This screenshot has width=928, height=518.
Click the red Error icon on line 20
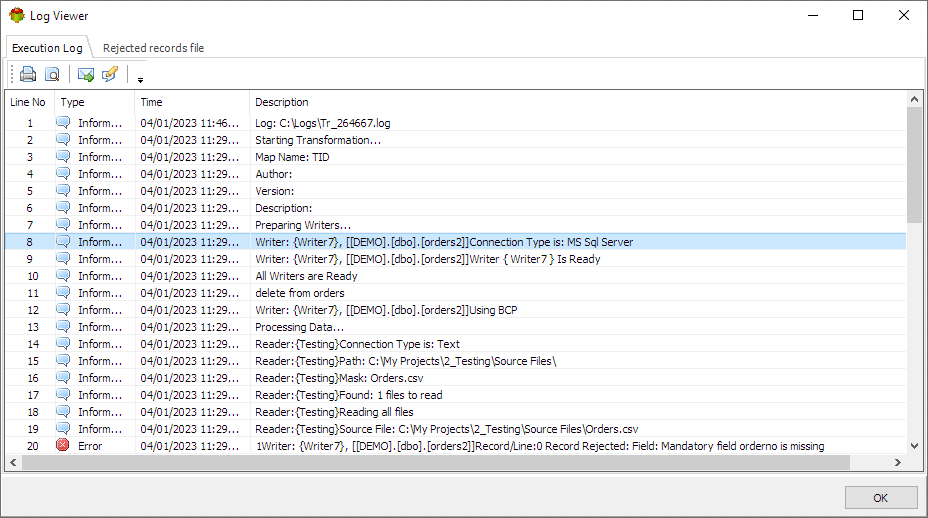click(x=63, y=445)
